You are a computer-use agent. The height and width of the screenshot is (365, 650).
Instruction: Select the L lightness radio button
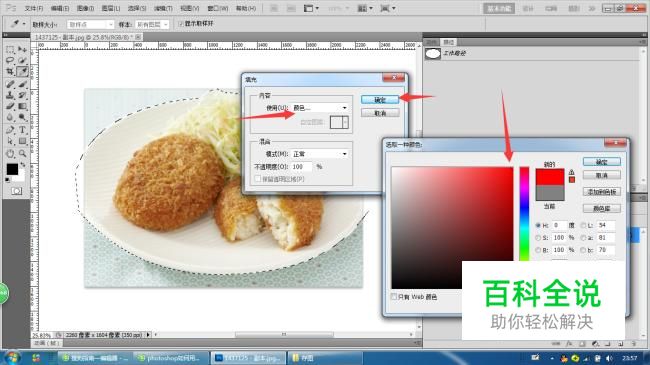pos(583,225)
